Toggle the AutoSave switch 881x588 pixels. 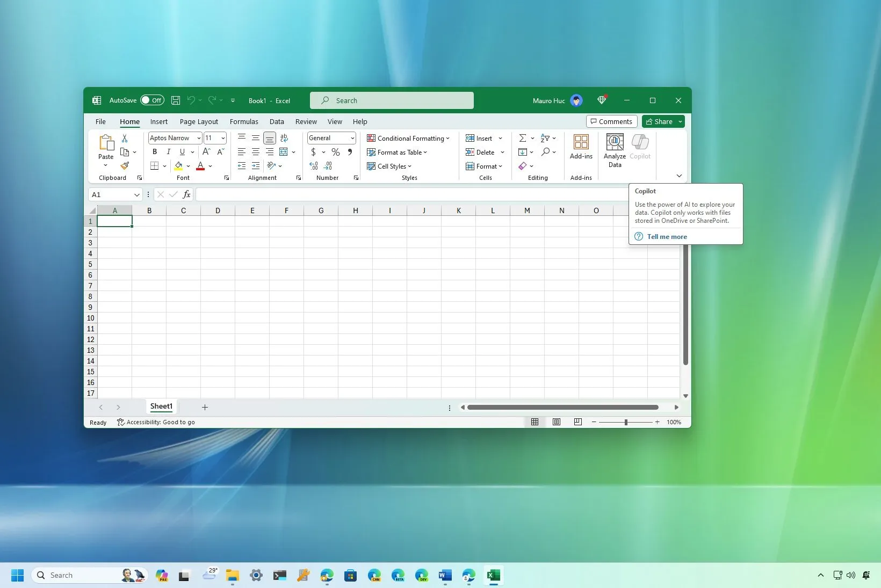153,100
